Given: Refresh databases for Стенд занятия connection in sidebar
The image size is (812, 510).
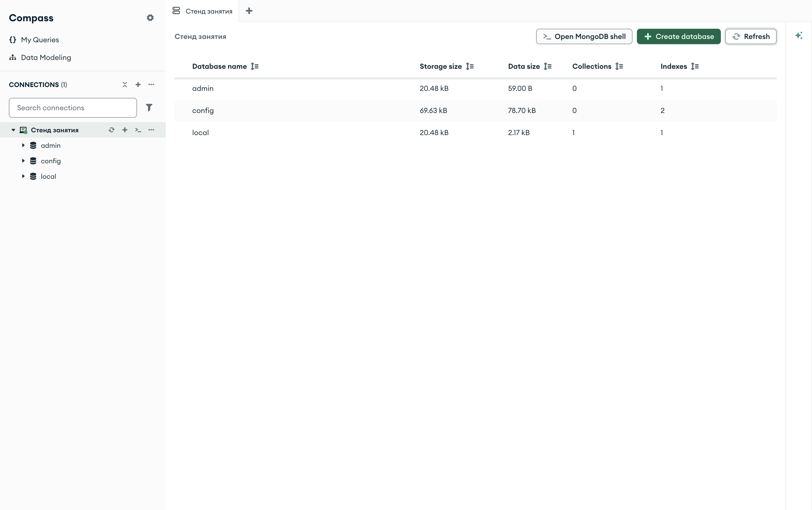Looking at the screenshot, I should tap(112, 130).
